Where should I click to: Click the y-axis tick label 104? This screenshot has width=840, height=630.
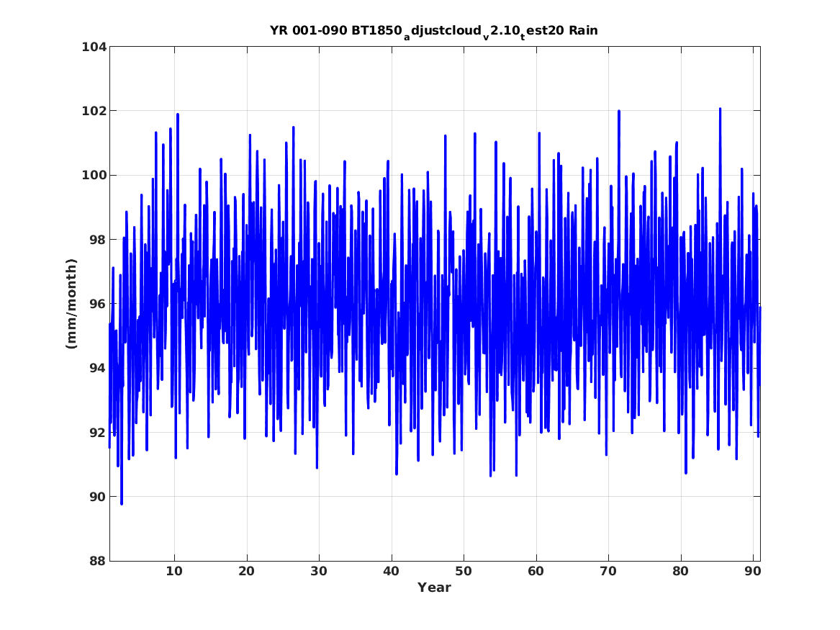click(x=94, y=47)
